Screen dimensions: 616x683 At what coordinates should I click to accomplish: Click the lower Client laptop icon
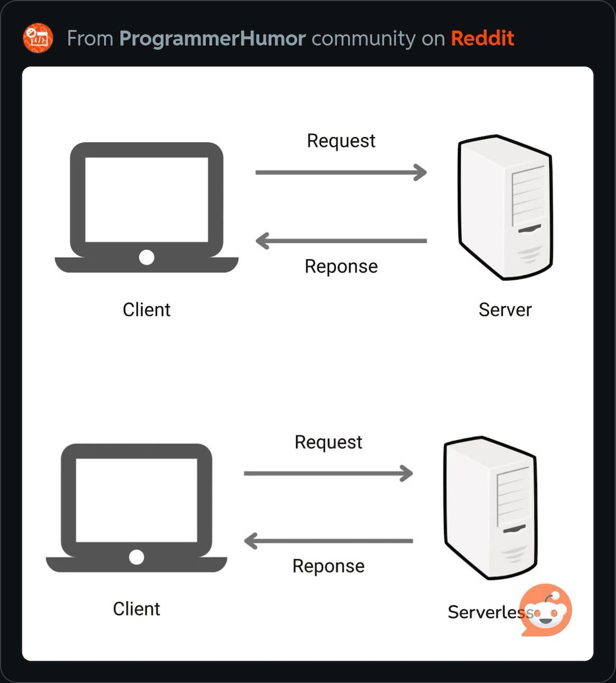[137, 508]
